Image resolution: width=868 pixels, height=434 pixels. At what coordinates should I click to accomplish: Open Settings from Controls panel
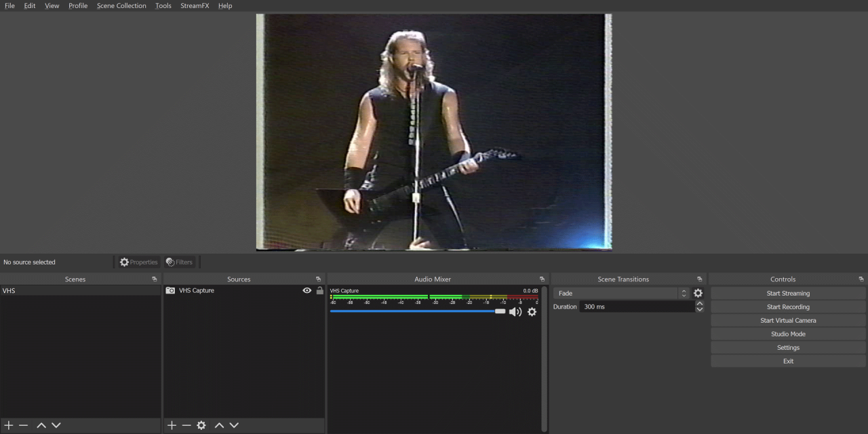[x=788, y=348]
